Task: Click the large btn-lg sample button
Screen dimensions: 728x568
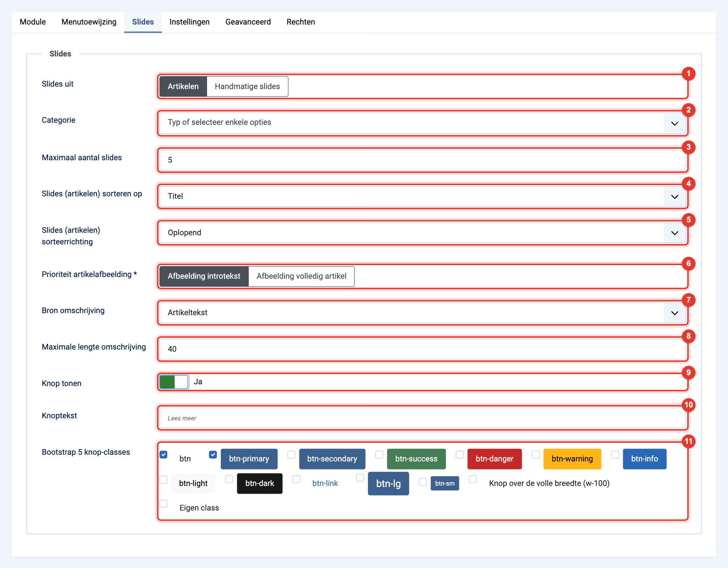Action: [x=389, y=484]
